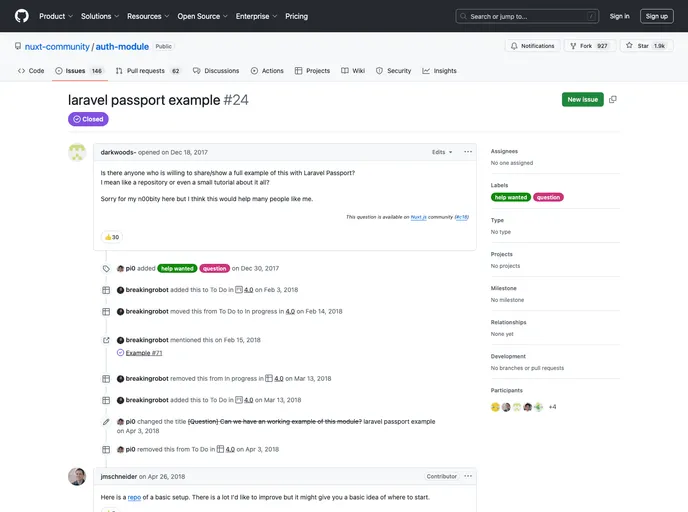This screenshot has height=512, width=688.
Task: Show the +4 more participants
Action: point(552,407)
